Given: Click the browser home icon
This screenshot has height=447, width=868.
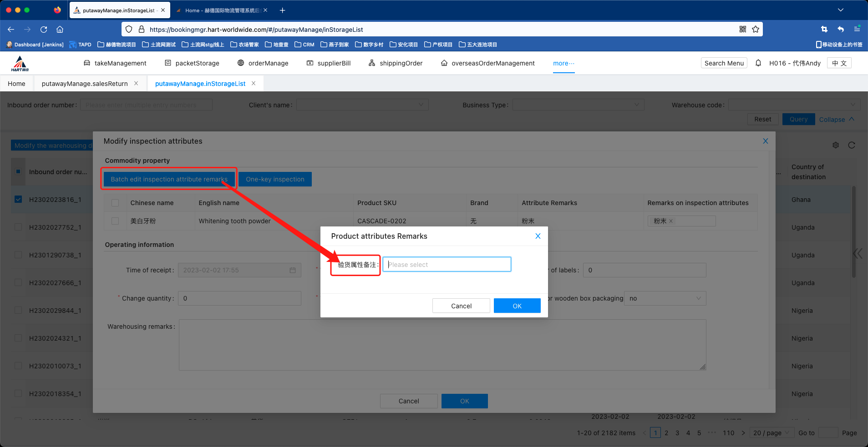Looking at the screenshot, I should [60, 30].
